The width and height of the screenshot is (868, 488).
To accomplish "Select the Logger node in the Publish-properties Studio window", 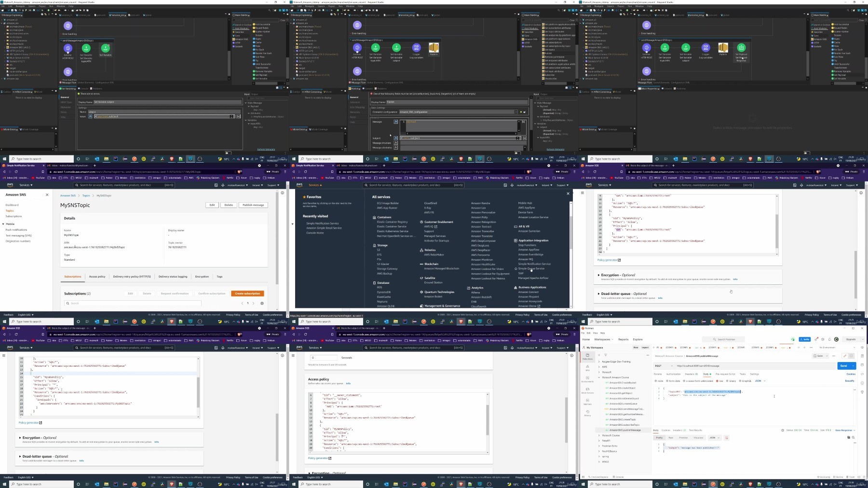I will (416, 47).
